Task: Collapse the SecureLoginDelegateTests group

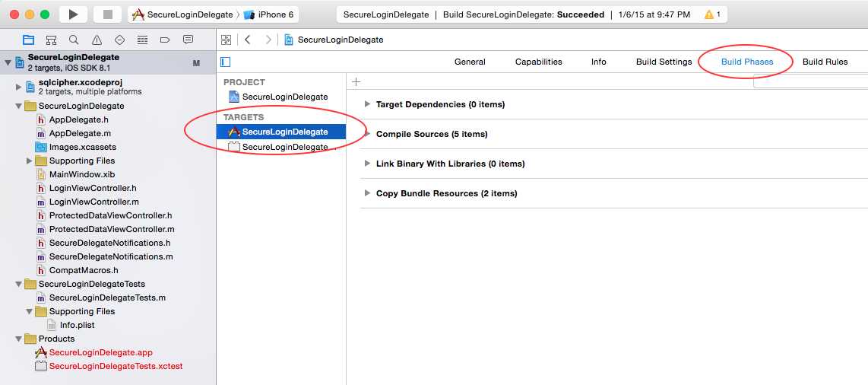Action: tap(18, 284)
